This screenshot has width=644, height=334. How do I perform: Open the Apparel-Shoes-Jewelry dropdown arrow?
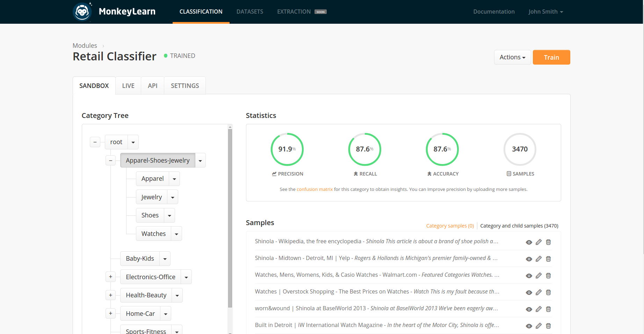(x=200, y=161)
